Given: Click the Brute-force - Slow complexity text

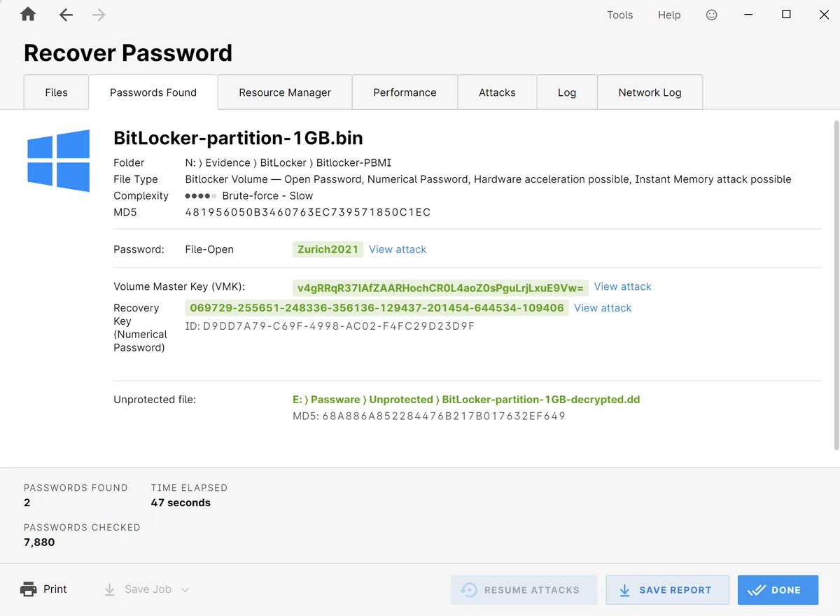Looking at the screenshot, I should (267, 196).
